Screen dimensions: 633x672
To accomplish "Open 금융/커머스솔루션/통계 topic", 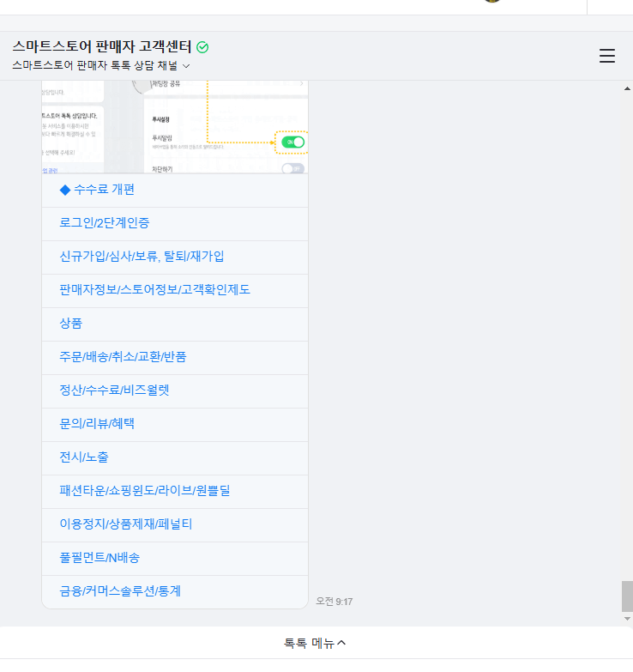I will 175,592.
